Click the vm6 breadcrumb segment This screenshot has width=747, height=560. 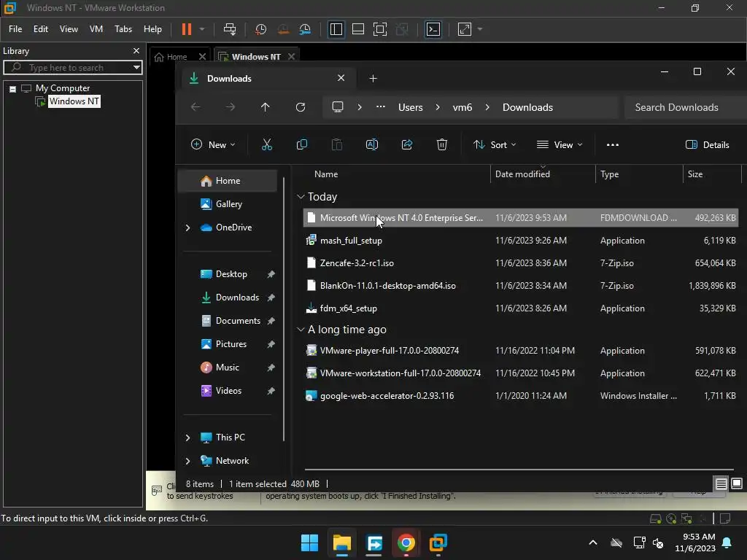pyautogui.click(x=462, y=108)
